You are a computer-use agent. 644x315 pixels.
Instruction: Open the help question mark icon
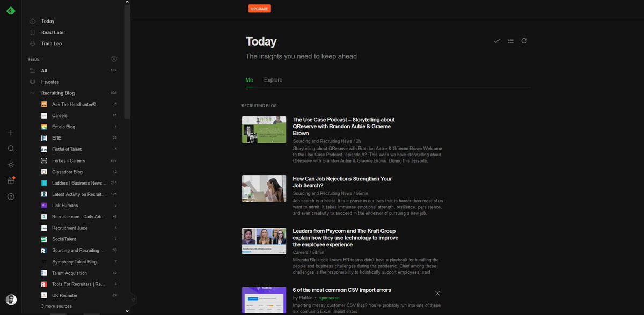click(11, 197)
